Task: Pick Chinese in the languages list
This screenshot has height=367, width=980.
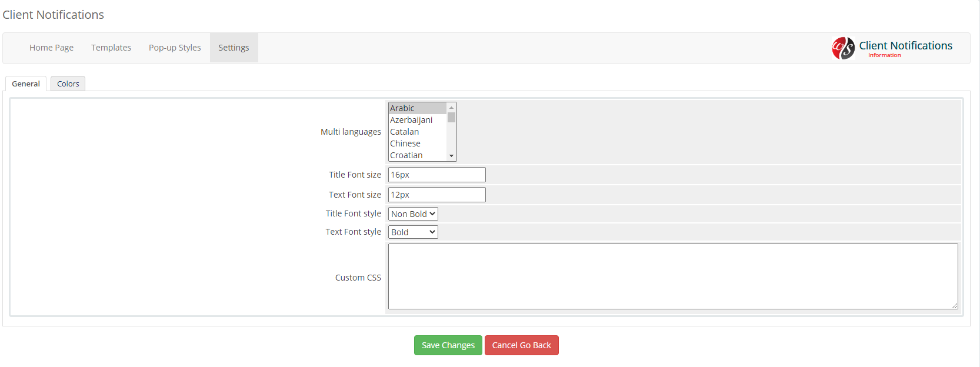Action: click(x=416, y=144)
